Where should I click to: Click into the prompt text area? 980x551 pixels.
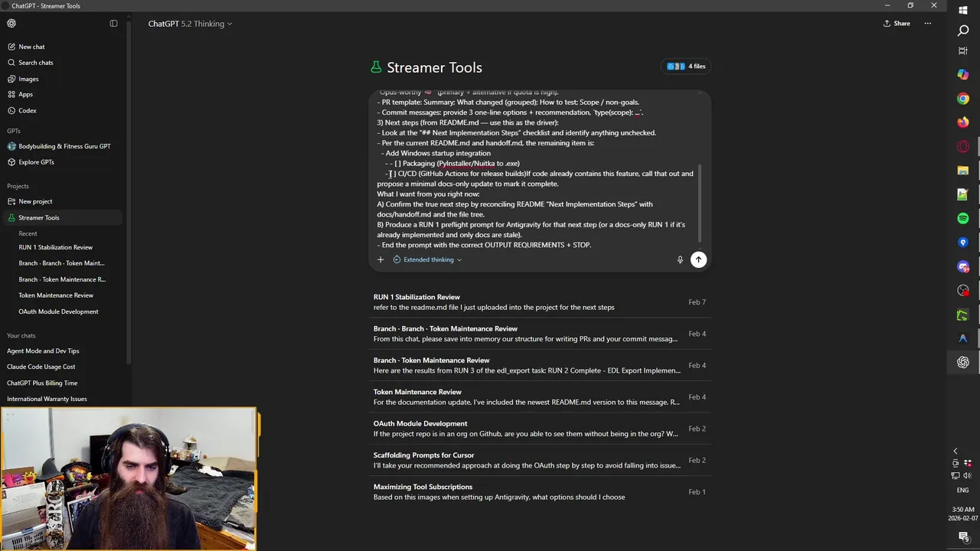(x=536, y=168)
